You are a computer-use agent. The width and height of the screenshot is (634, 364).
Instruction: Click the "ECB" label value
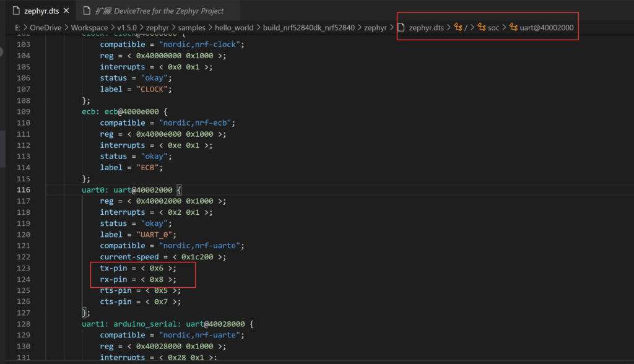click(147, 167)
